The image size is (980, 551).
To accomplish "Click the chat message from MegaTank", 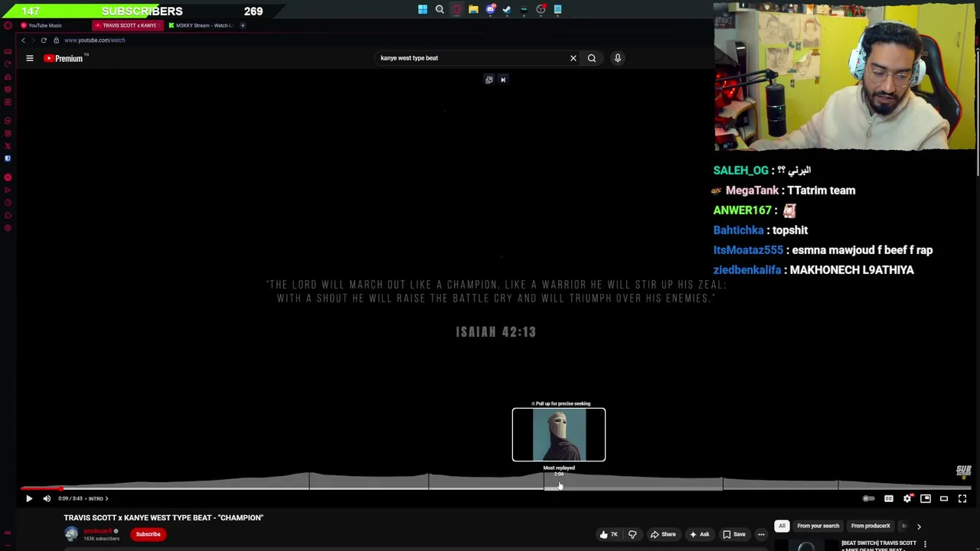I will [x=784, y=191].
